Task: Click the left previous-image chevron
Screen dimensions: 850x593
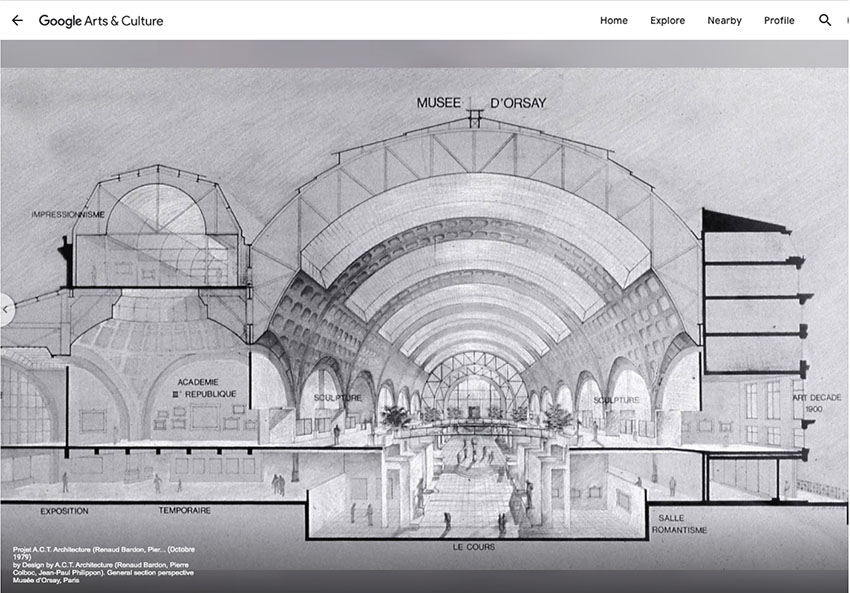Action: [x=6, y=309]
